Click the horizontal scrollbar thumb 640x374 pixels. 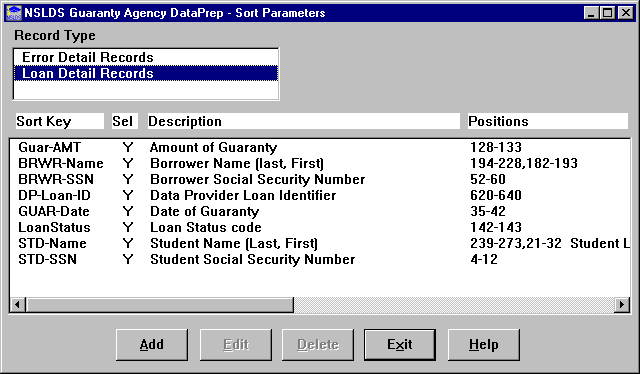pos(160,305)
